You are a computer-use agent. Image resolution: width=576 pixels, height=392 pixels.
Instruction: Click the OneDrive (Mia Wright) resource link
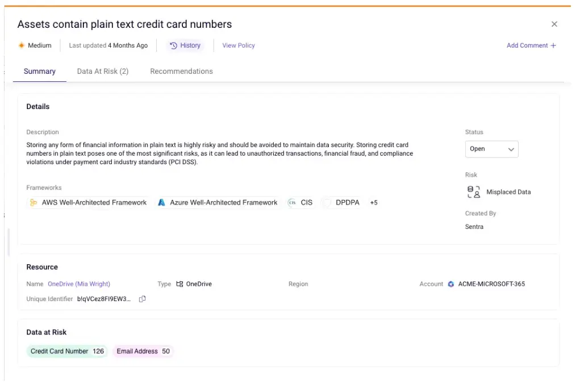click(79, 283)
